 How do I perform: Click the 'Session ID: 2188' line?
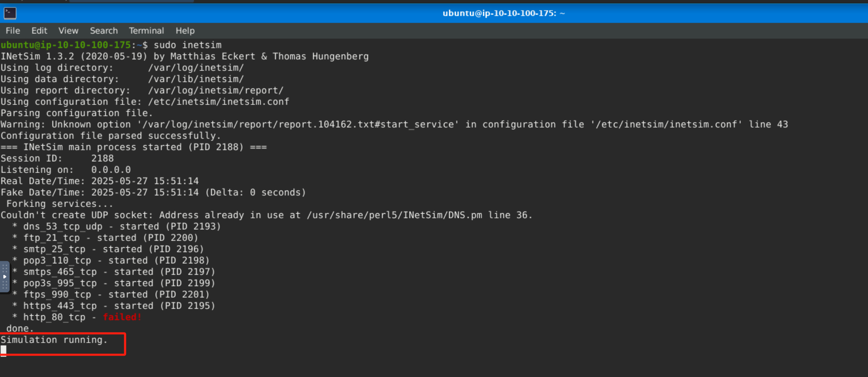[57, 159]
